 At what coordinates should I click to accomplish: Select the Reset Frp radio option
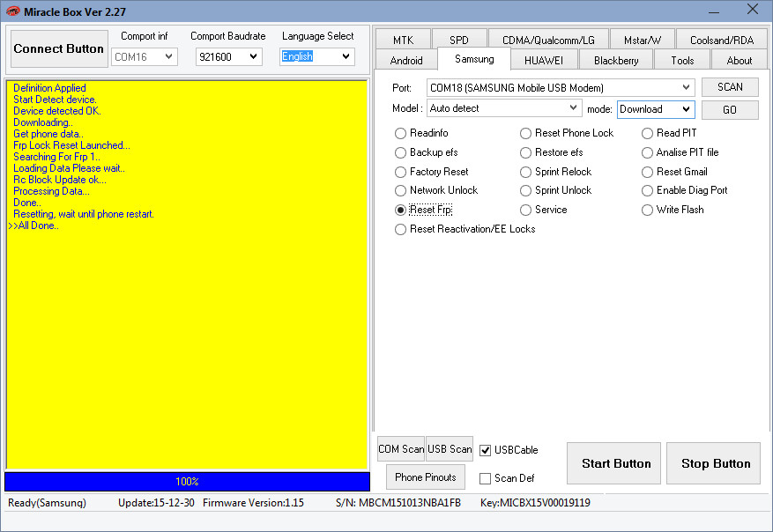click(401, 210)
